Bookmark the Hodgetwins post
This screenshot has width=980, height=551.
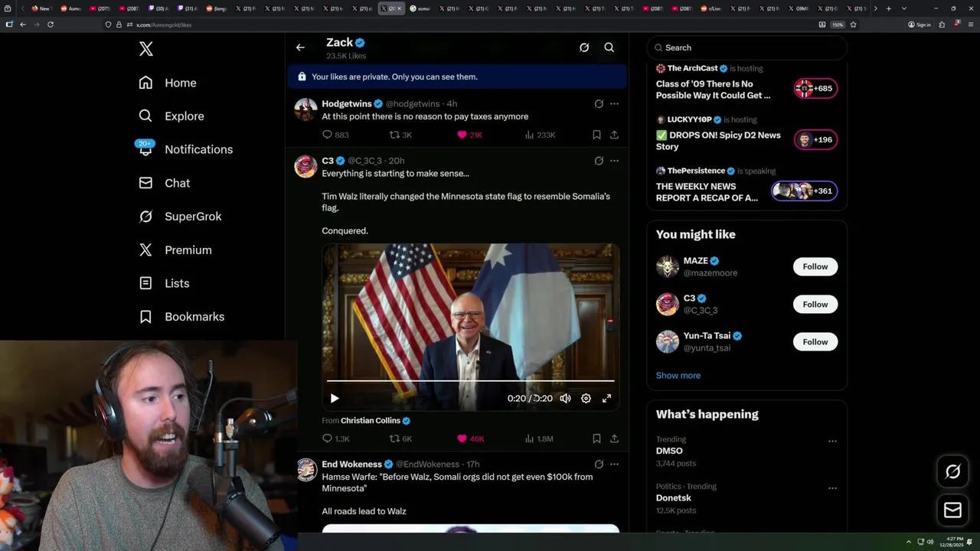click(x=596, y=135)
